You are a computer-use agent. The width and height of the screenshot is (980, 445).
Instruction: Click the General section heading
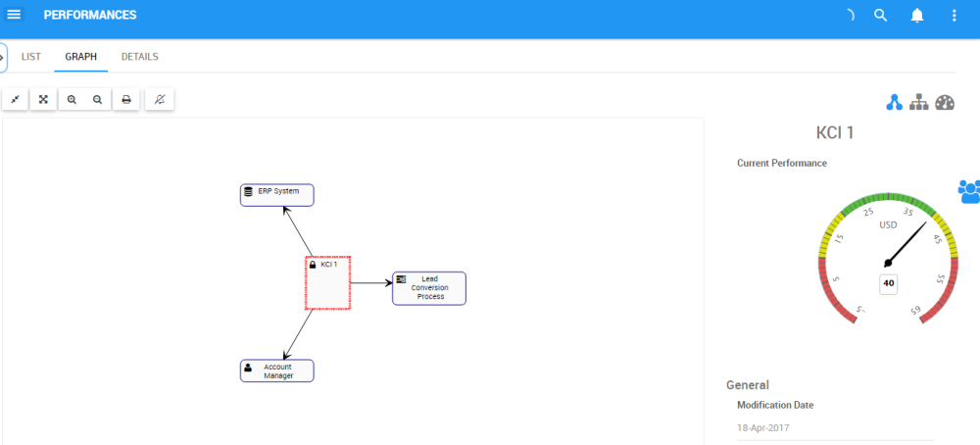point(748,385)
